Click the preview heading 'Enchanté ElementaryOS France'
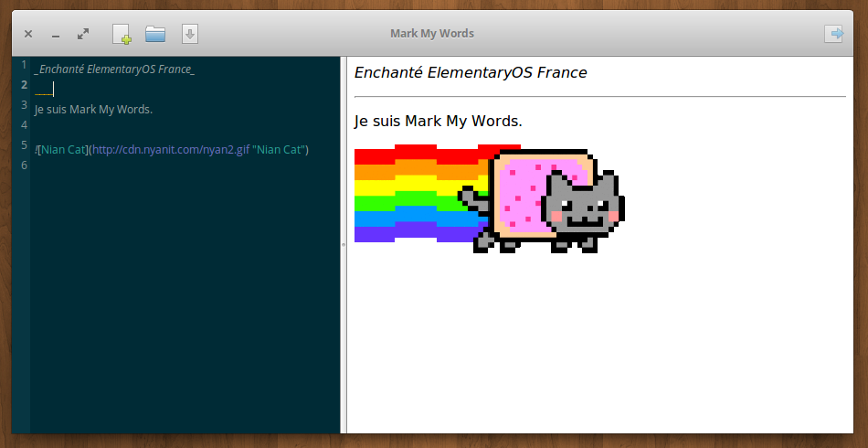868x448 pixels. [x=471, y=72]
